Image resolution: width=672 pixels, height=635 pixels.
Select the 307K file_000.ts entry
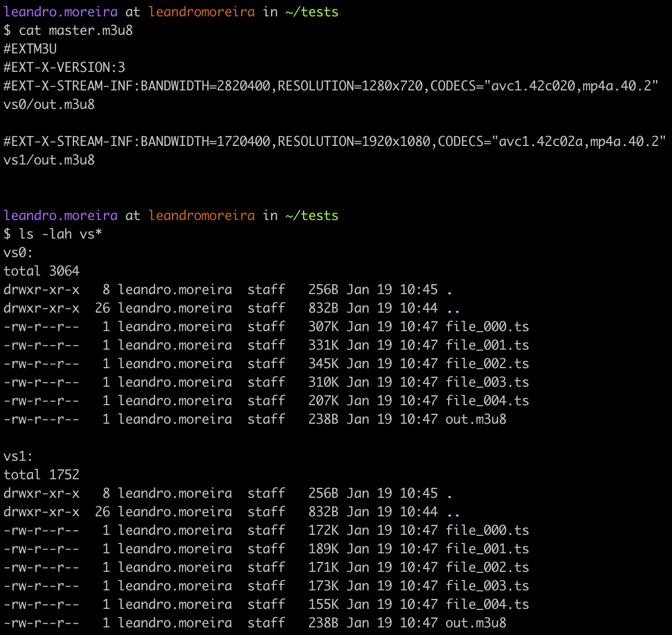pyautogui.click(x=487, y=327)
